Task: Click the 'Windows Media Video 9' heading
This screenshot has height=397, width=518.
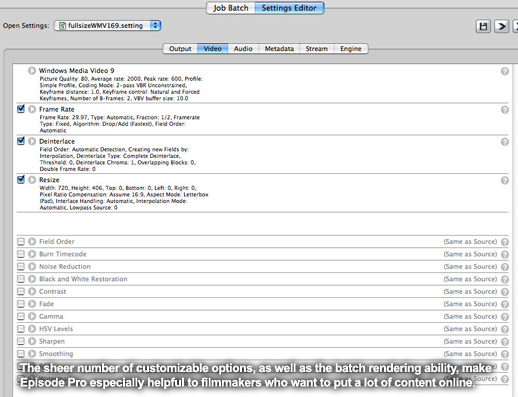Action: 77,71
